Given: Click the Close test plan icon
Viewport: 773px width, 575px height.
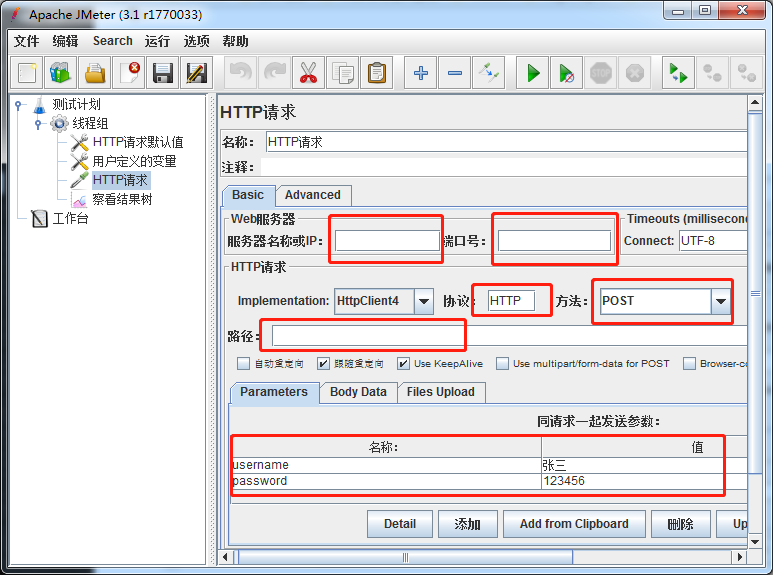Looking at the screenshot, I should point(129,73).
